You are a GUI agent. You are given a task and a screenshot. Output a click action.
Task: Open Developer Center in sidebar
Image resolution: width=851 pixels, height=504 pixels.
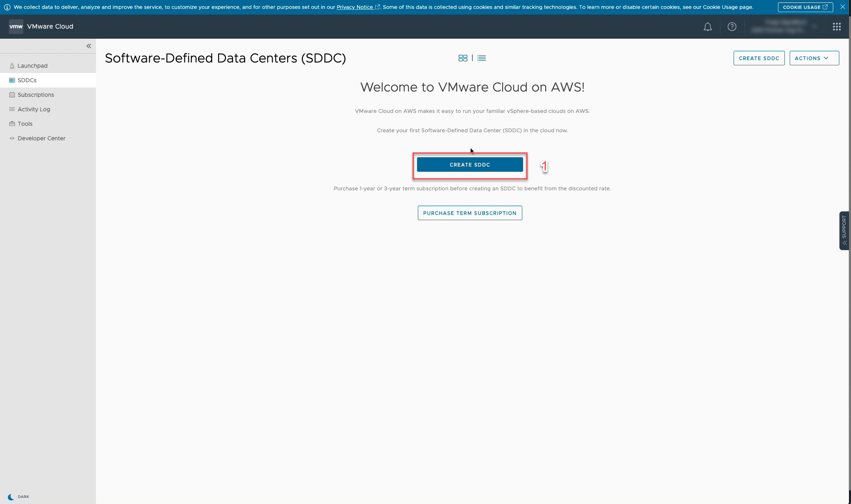[x=48, y=138]
